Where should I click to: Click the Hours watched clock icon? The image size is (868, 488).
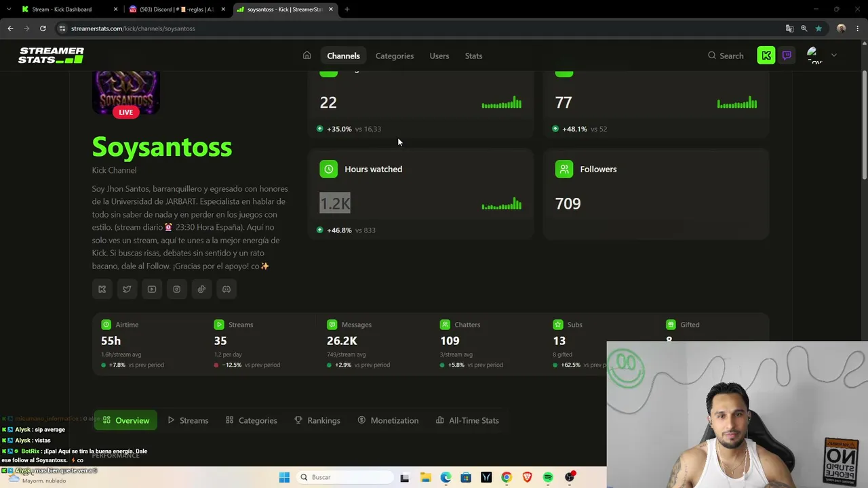click(328, 169)
